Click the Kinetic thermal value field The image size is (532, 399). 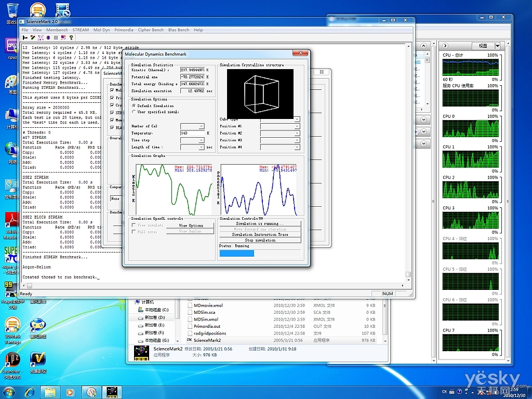(x=192, y=70)
